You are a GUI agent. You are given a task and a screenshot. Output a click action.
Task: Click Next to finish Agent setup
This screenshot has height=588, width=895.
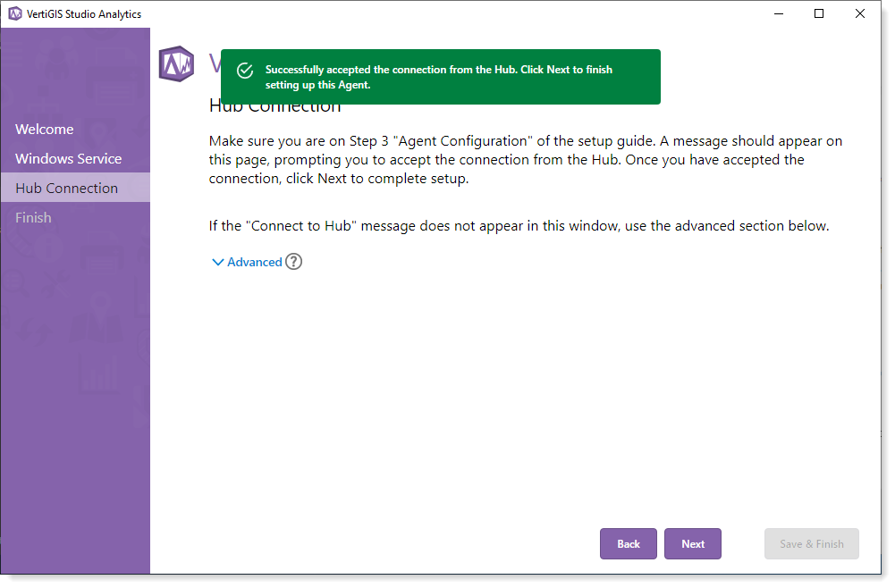(x=692, y=544)
